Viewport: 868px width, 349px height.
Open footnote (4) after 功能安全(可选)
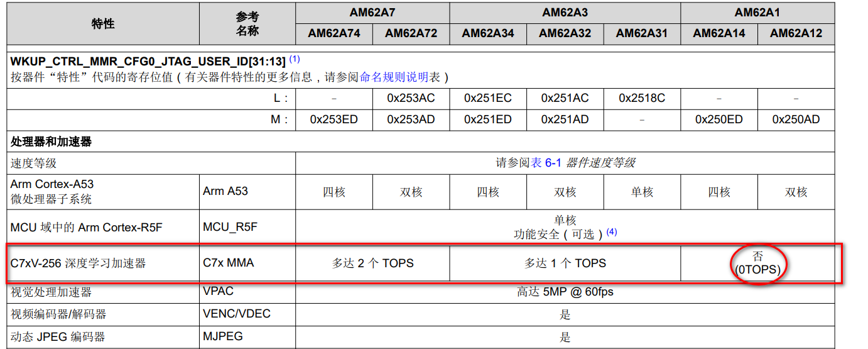(x=612, y=232)
